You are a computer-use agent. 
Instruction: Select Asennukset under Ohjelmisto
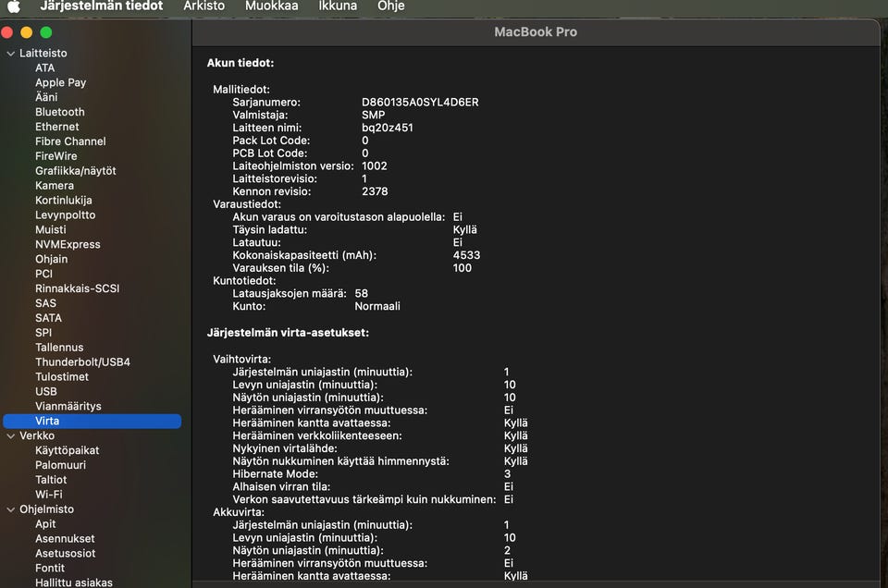pyautogui.click(x=65, y=539)
